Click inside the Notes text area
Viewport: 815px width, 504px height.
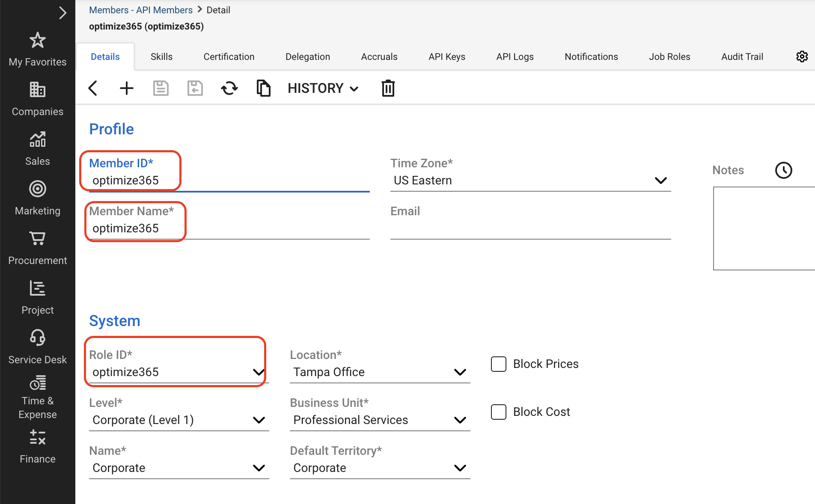pos(764,228)
